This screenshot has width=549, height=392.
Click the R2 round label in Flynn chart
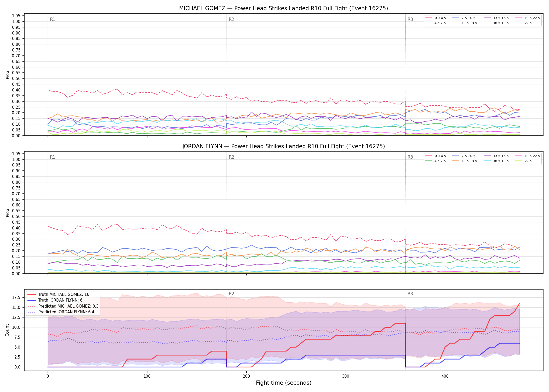click(231, 157)
